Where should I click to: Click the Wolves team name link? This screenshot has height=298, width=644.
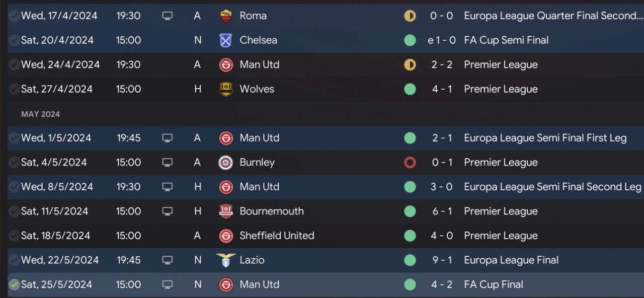pyautogui.click(x=257, y=89)
